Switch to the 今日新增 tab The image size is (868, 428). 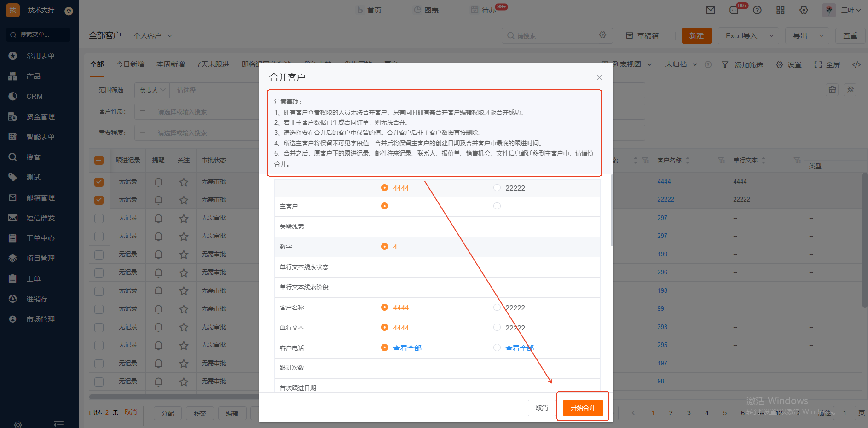130,64
